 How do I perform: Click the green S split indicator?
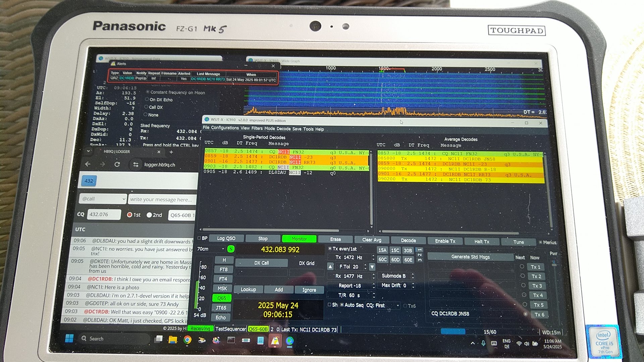tap(231, 249)
